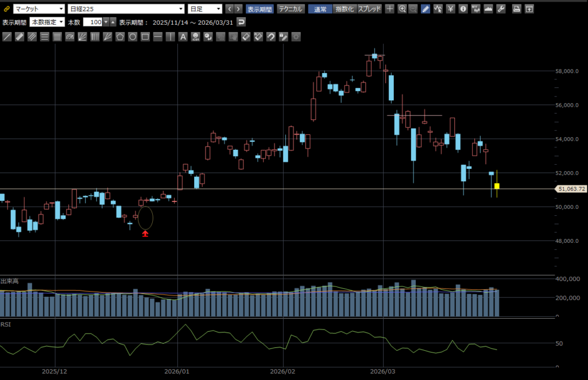Screen dimensions: 588x380
Task: Toggle the 通常 chart mode
Action: (320, 9)
